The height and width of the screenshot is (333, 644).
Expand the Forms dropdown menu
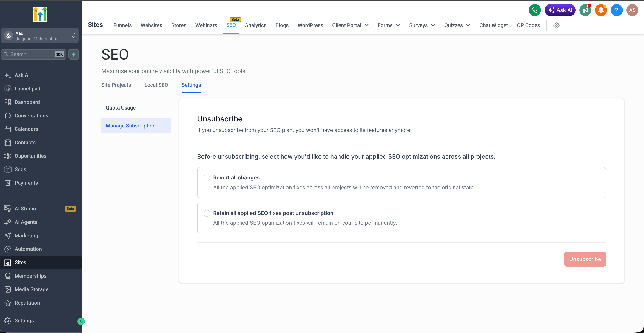point(389,25)
